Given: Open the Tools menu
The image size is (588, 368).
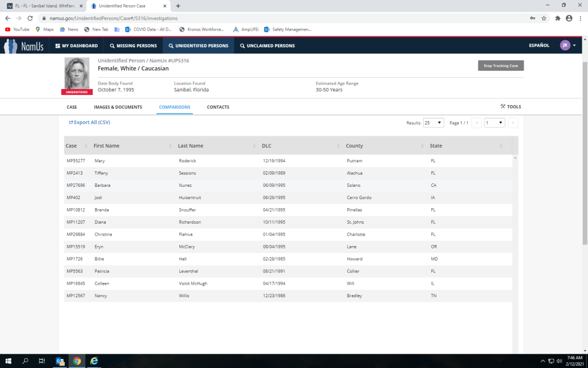Looking at the screenshot, I should [x=510, y=106].
